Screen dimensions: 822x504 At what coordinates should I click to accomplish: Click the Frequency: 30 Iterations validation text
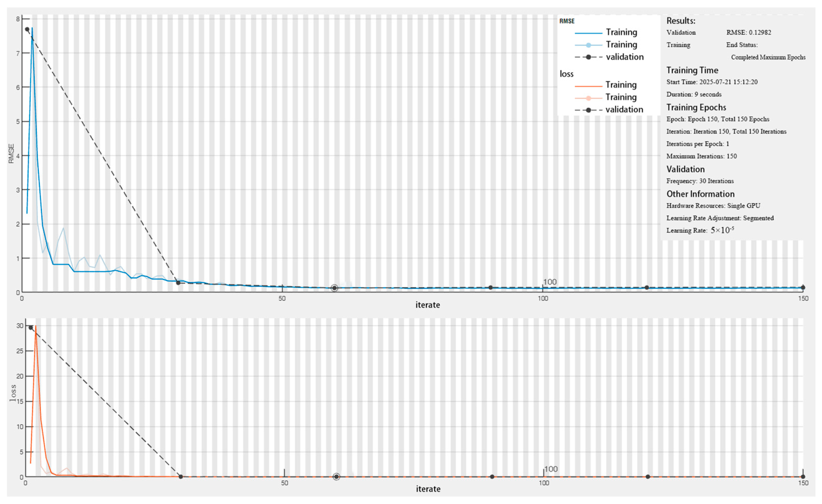coord(700,181)
